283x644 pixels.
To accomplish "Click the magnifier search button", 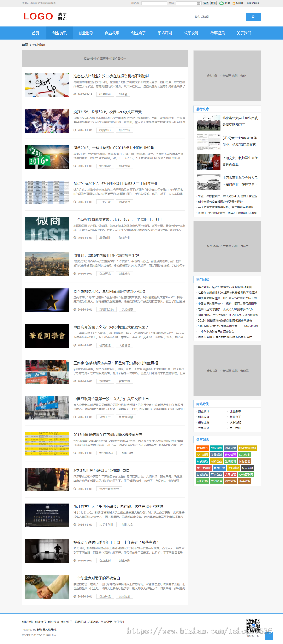I will (253, 17).
